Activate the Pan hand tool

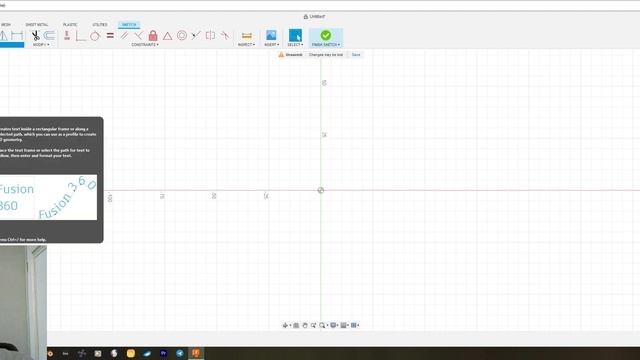pyautogui.click(x=304, y=325)
